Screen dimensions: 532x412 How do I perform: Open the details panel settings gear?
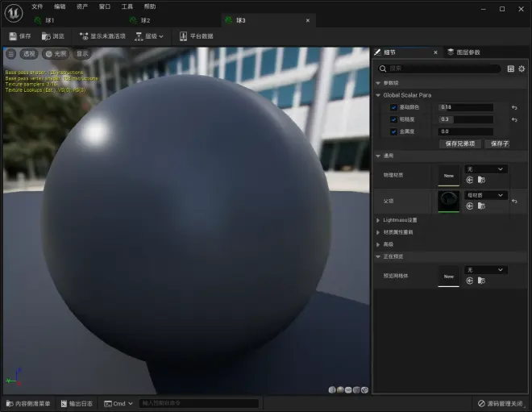[522, 69]
